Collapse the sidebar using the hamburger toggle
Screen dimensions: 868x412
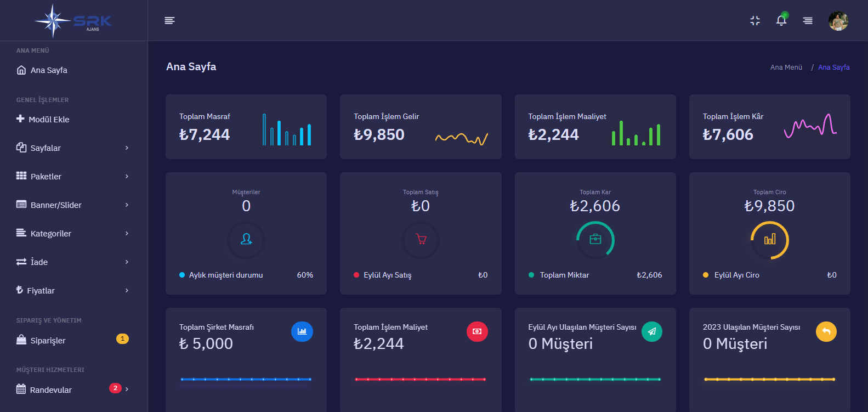169,20
